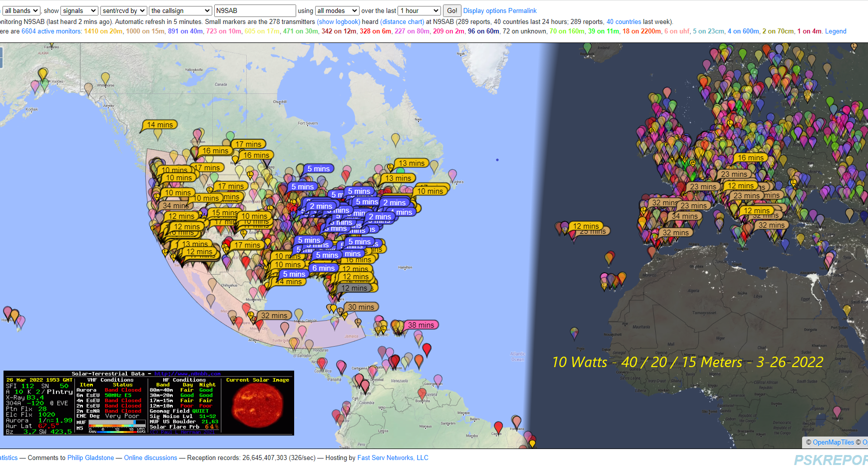Click the '96 on 60m' band link
Viewport: 868px width, 467px height.
[483, 31]
